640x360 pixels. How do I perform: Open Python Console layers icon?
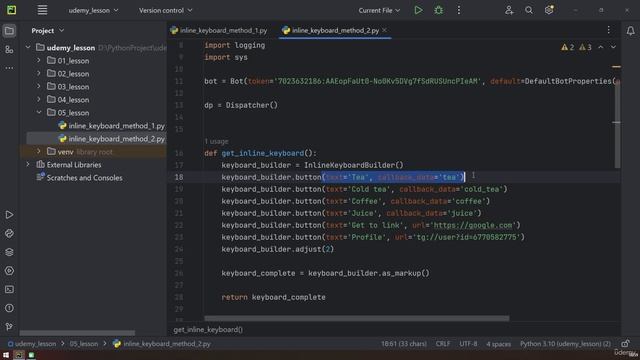[9, 252]
